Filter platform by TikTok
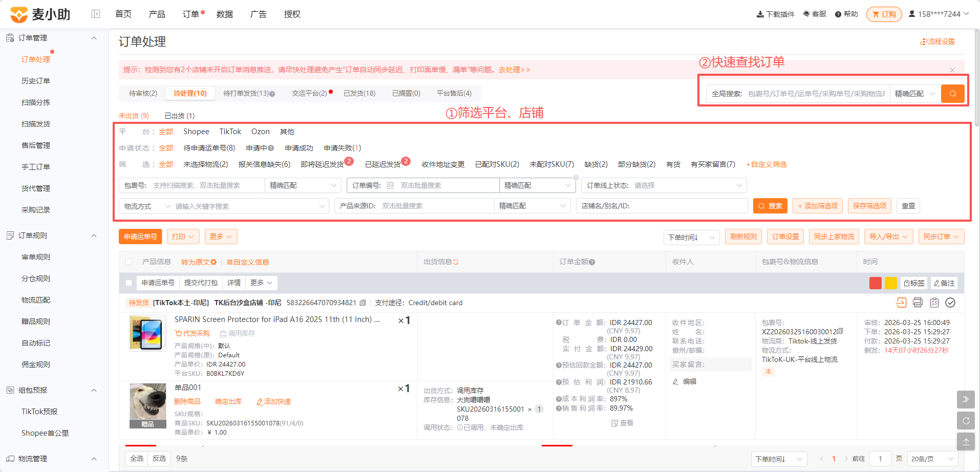980x472 pixels. 230,132
